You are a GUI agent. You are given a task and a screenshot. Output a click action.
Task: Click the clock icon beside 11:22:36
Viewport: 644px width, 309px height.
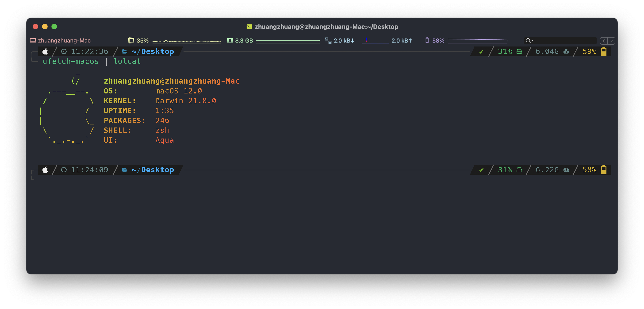64,52
